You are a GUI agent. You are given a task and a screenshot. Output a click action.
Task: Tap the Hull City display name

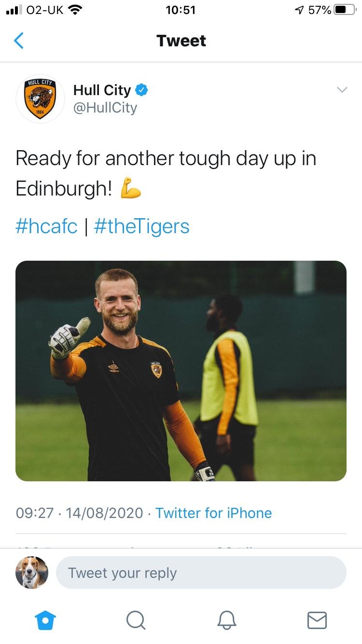click(x=102, y=90)
